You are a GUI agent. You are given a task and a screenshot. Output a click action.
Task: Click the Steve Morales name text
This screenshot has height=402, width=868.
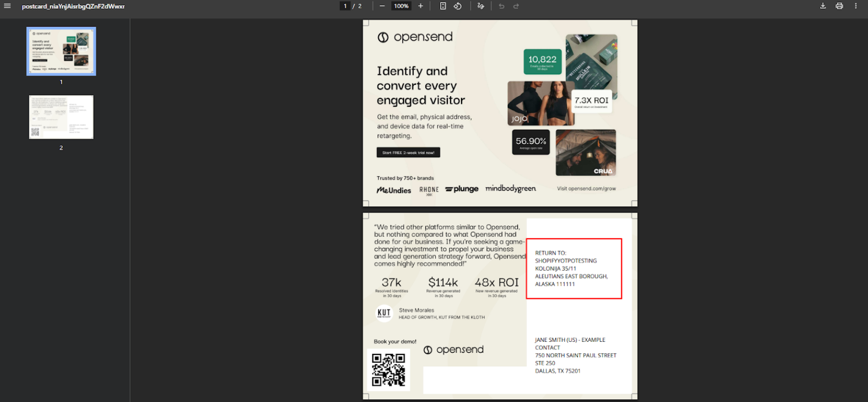pos(416,310)
